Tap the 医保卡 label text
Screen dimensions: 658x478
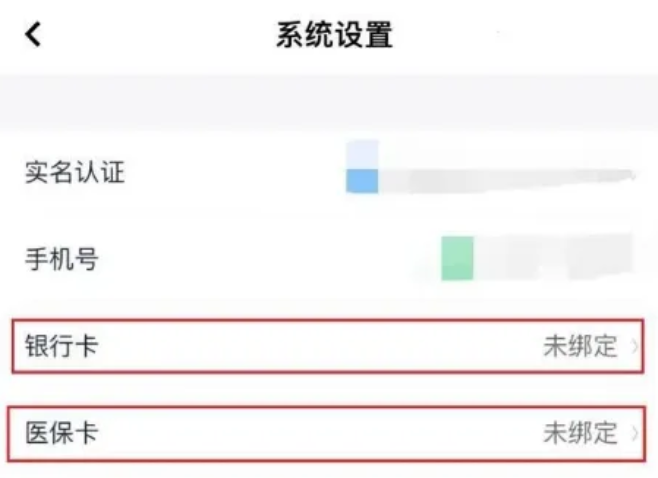coord(61,433)
